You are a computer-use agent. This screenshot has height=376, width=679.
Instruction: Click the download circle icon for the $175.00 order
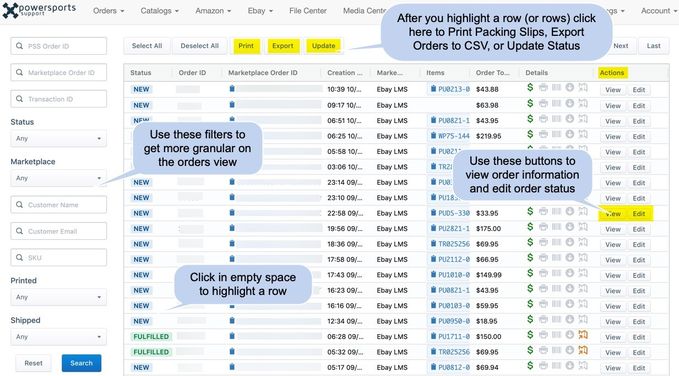click(x=570, y=227)
